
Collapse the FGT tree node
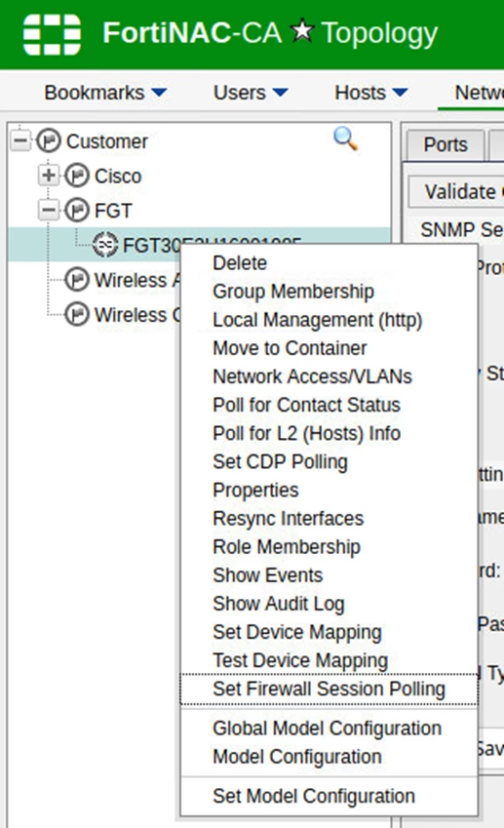coord(48,210)
